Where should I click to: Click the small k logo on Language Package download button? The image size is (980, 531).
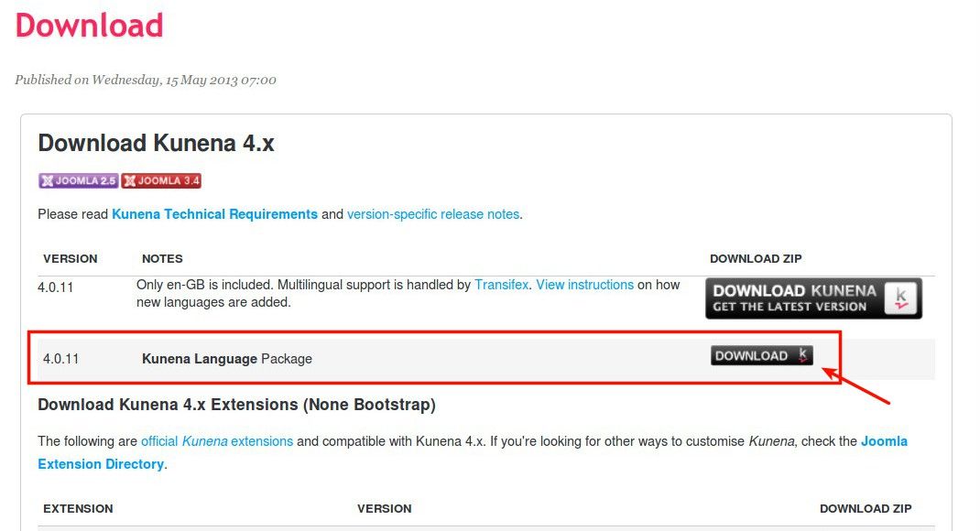click(803, 355)
